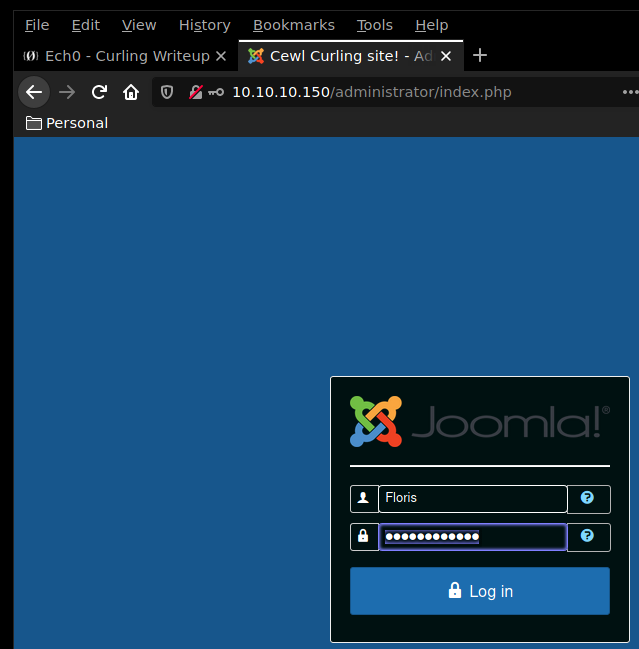Focus the masked password field

pyautogui.click(x=472, y=537)
